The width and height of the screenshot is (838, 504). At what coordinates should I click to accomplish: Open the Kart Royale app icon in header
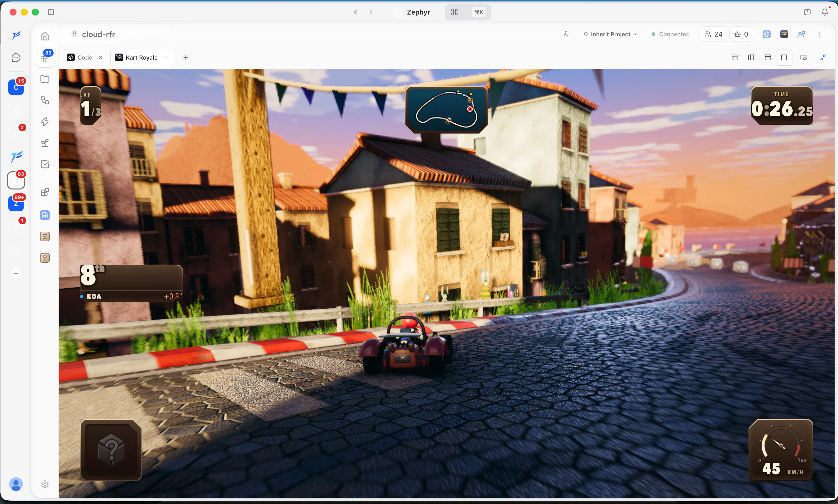pos(784,34)
